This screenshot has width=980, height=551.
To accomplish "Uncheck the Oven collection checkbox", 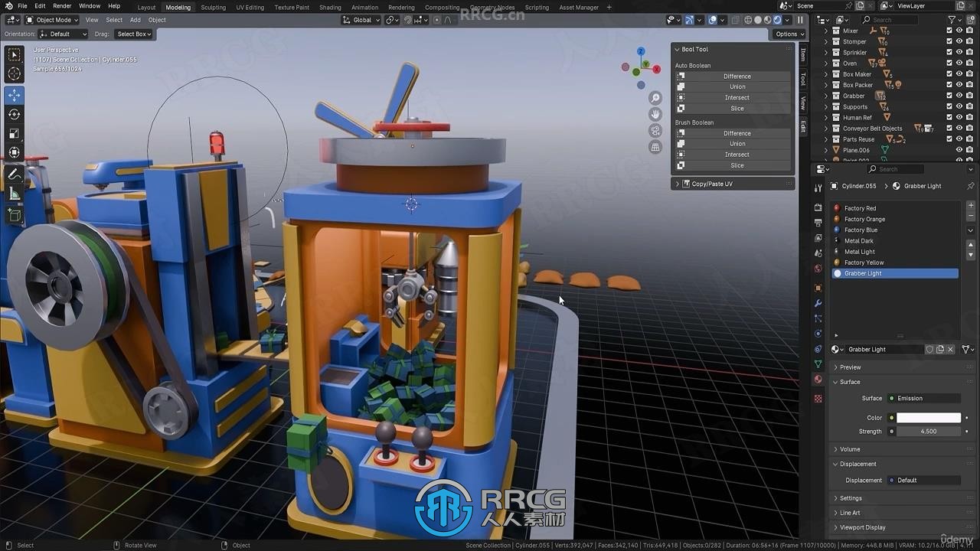I will [949, 64].
